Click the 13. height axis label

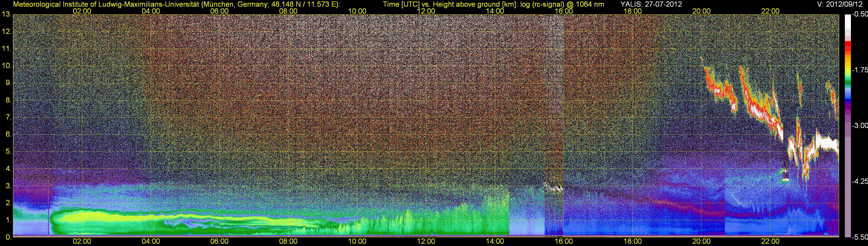(x=7, y=14)
